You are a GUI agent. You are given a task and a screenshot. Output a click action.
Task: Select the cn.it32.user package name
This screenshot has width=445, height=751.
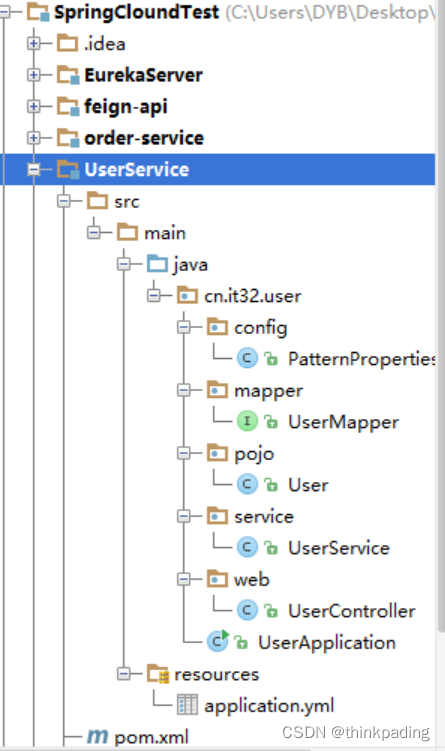[x=253, y=296]
